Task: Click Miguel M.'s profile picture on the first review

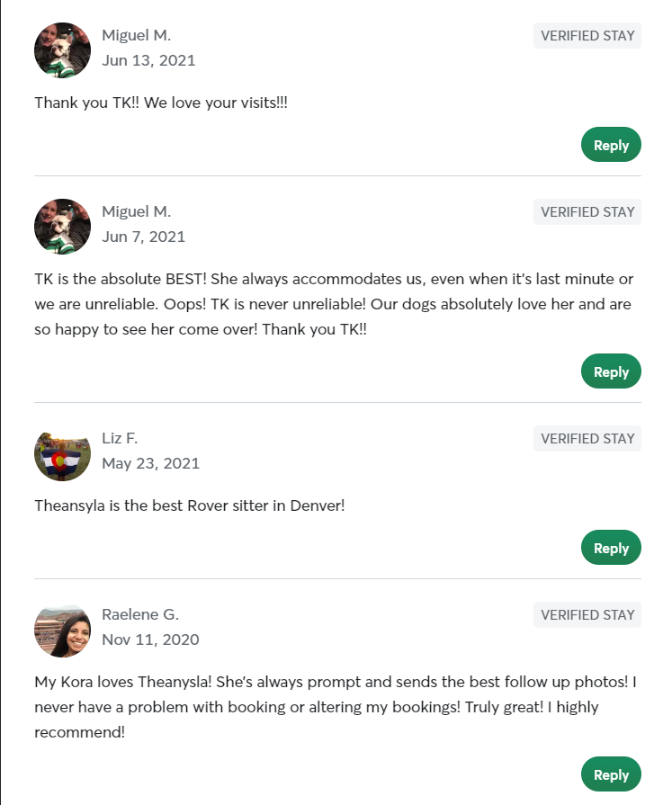Action: tap(62, 49)
